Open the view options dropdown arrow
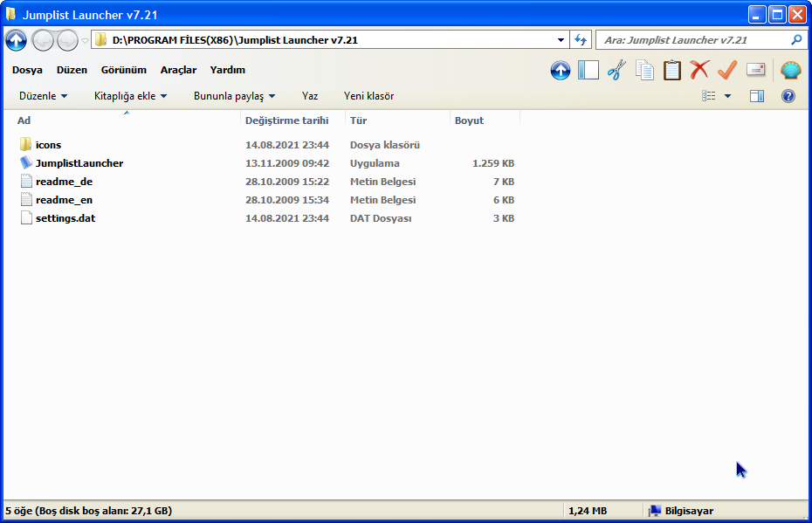Viewport: 812px width, 523px height. (727, 96)
